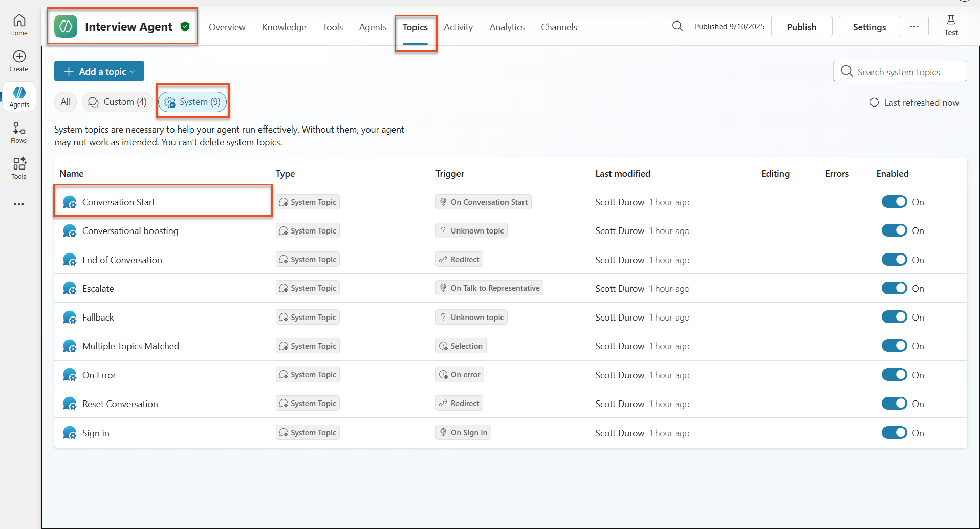Filter by System (9) topics
The image size is (980, 529).
[x=192, y=102]
